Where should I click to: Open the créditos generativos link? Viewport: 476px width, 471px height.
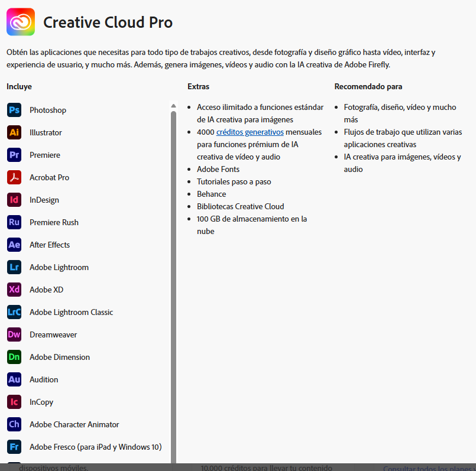click(x=250, y=132)
